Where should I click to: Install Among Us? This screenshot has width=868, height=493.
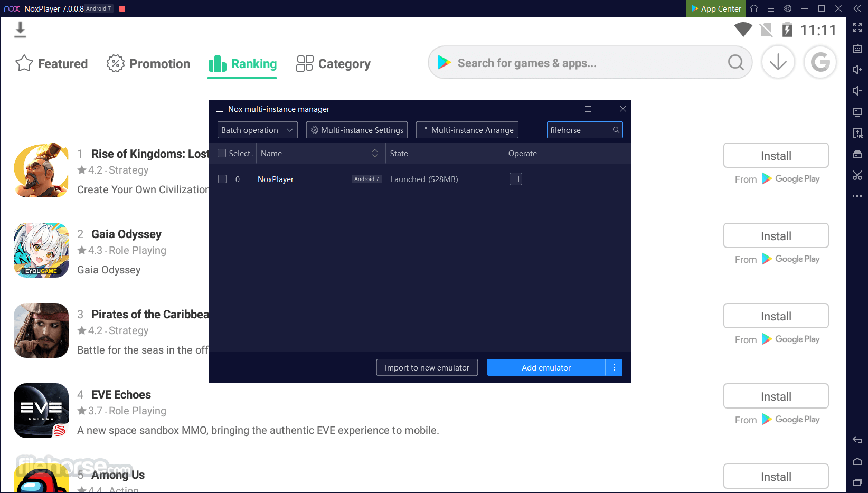pos(776,477)
